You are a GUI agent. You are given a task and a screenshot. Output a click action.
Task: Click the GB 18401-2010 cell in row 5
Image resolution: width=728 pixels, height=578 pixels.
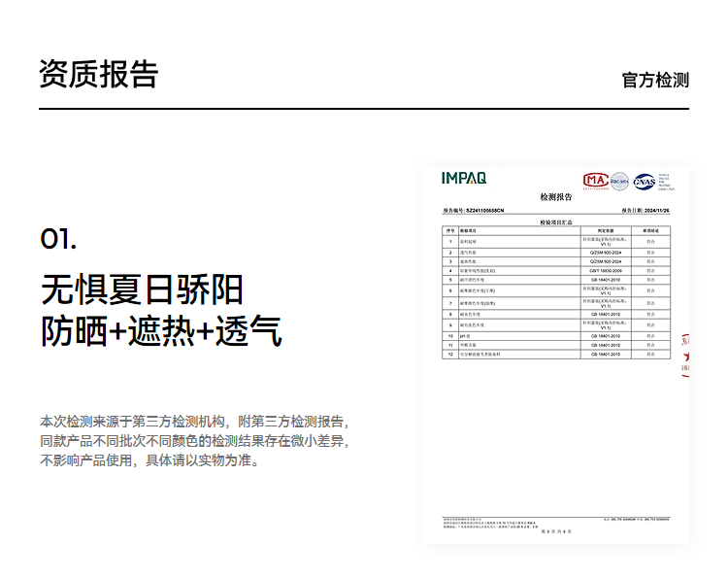[606, 280]
